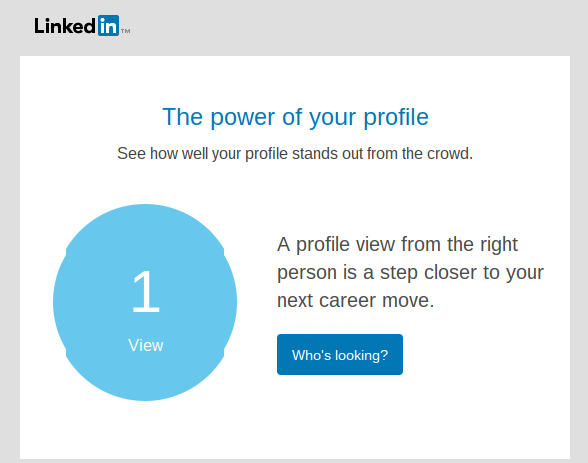Select "See how well your profile" subheading
The height and width of the screenshot is (463, 588).
coord(202,154)
